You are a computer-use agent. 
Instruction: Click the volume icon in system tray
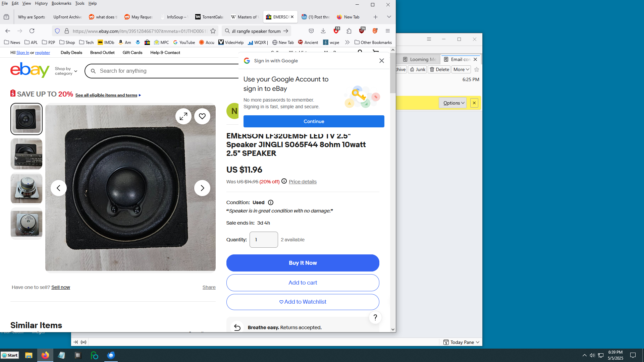[592, 355]
